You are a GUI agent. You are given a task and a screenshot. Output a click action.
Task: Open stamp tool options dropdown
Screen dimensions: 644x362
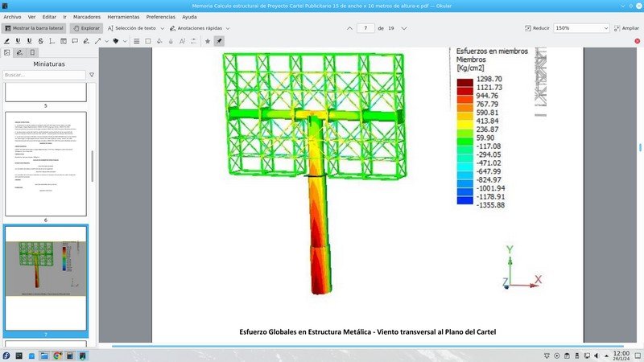click(125, 41)
